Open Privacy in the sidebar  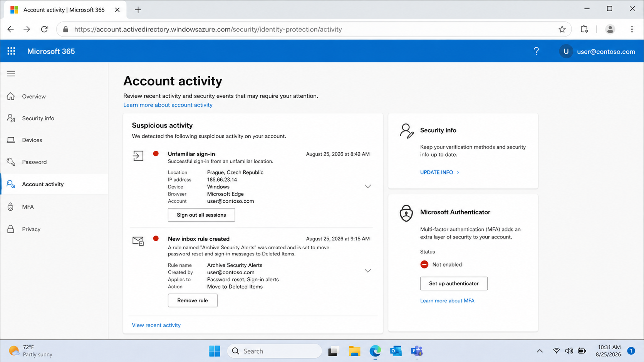tap(54, 229)
